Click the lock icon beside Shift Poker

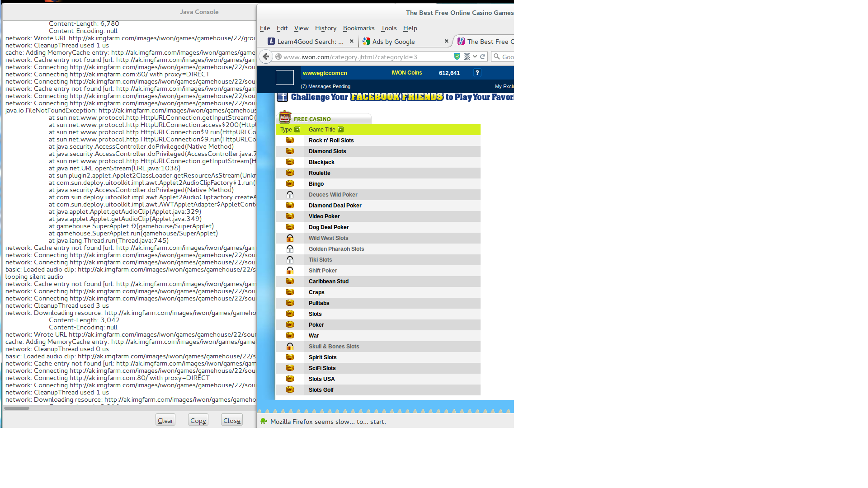[290, 271]
